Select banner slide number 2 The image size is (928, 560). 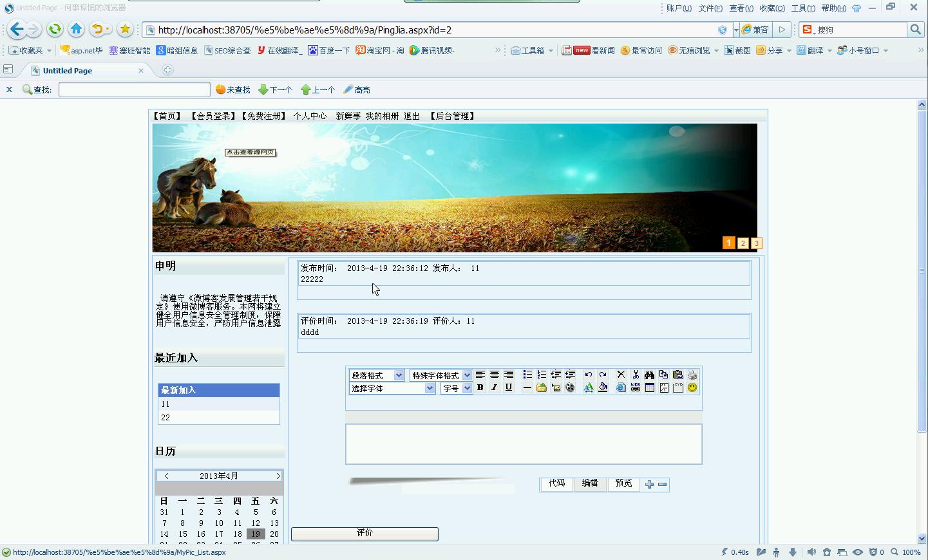743,243
